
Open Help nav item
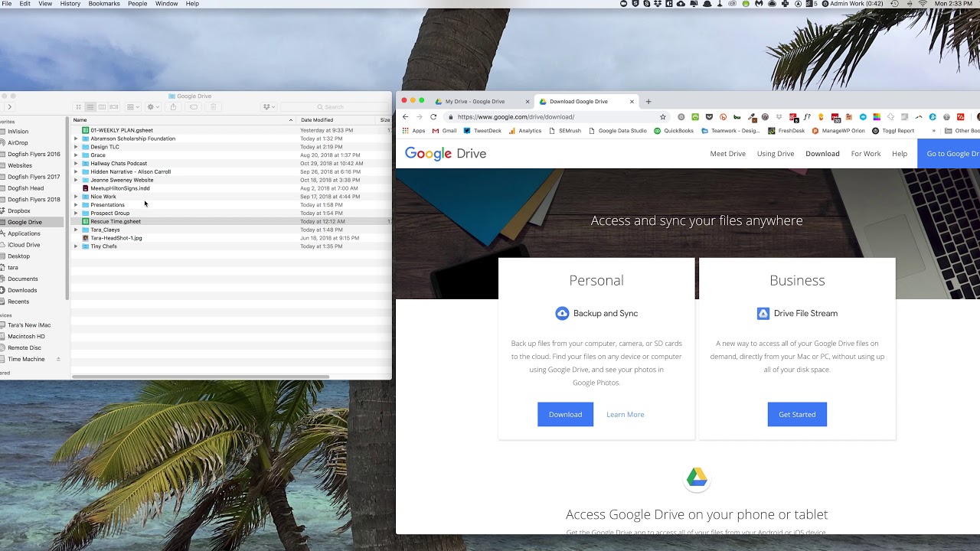tap(900, 154)
